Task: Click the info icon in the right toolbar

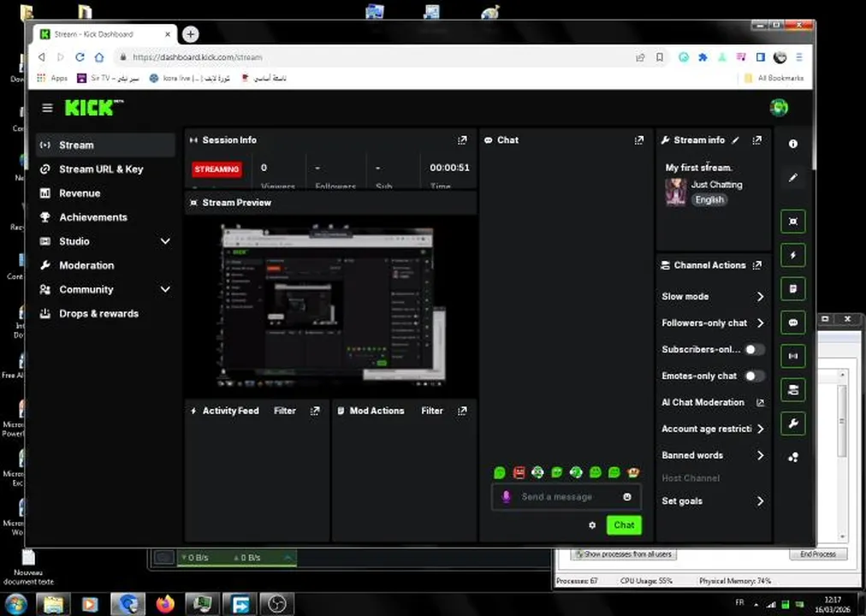Action: point(793,144)
